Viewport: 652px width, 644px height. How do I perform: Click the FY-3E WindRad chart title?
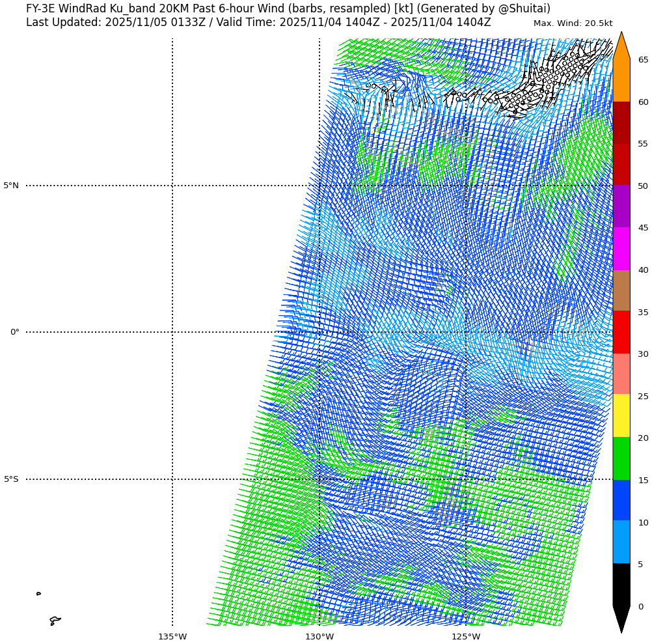click(288, 9)
